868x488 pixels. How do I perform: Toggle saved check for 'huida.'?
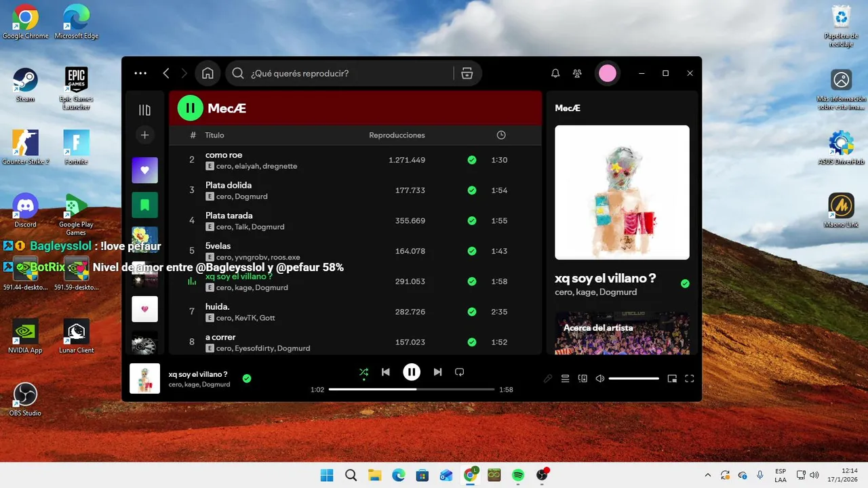point(472,312)
